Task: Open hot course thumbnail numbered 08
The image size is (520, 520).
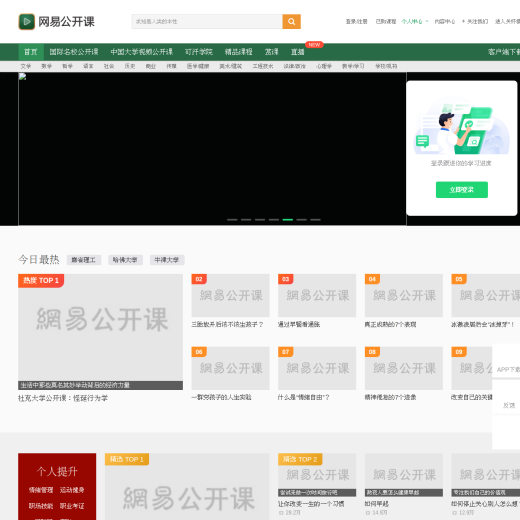Action: coord(404,368)
